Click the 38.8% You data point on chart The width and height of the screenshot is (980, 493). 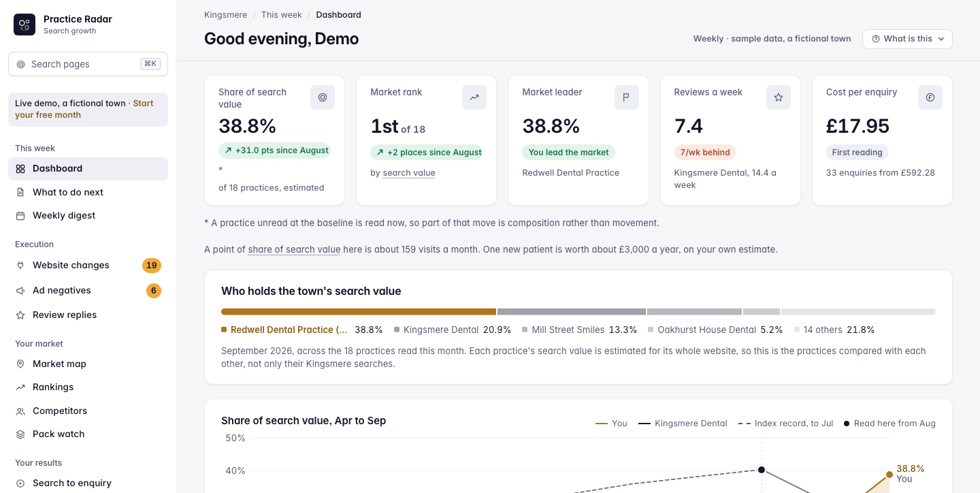(889, 475)
